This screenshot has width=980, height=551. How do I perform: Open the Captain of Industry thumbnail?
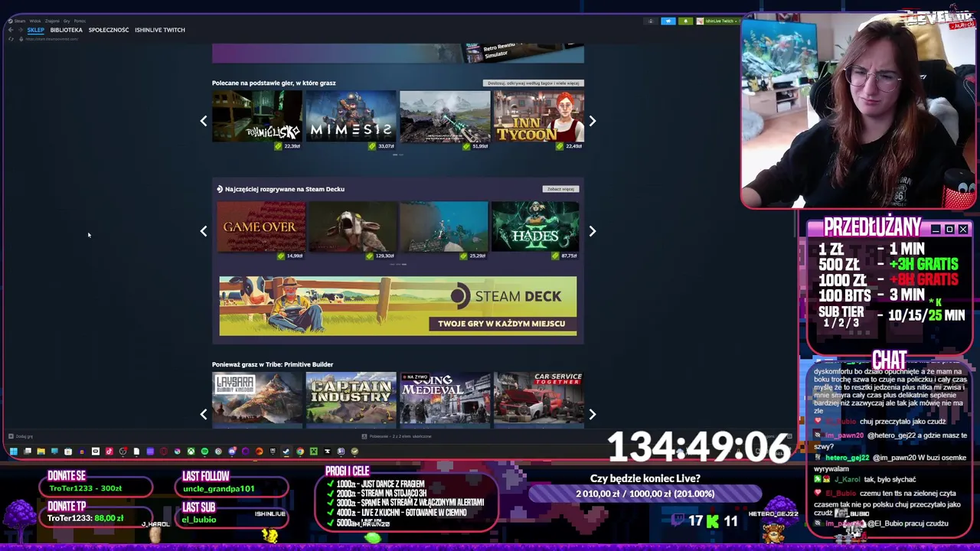351,398
